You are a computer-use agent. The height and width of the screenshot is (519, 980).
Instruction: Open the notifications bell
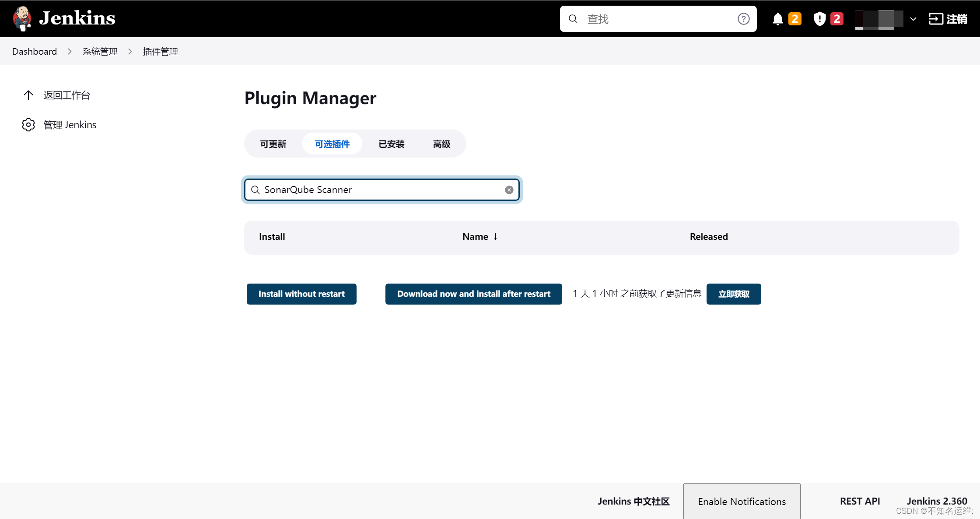click(x=778, y=18)
